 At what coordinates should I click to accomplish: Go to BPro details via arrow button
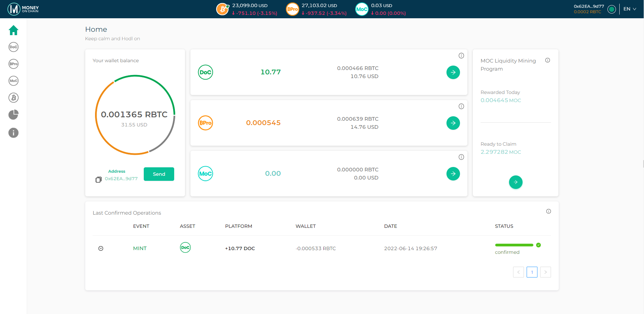[x=453, y=123]
